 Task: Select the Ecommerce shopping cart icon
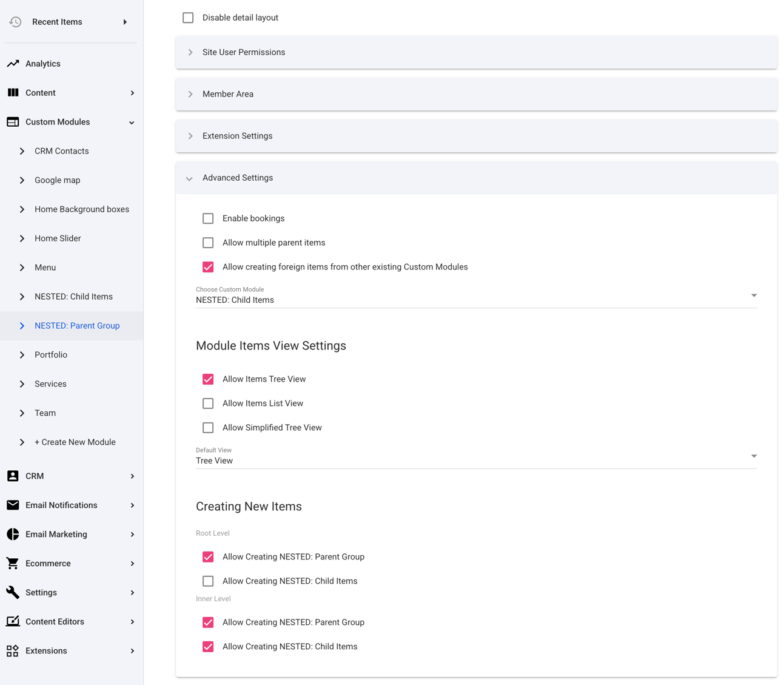pos(13,563)
